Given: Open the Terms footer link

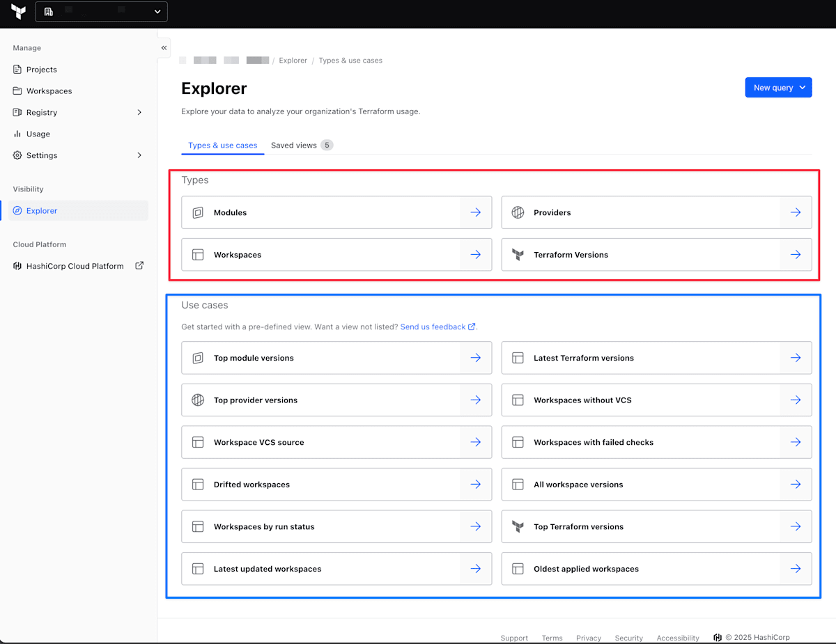Looking at the screenshot, I should [x=552, y=638].
